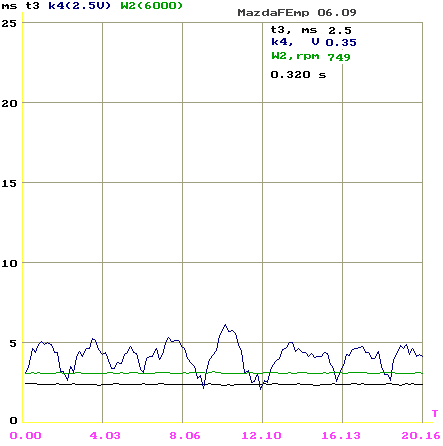This screenshot has width=443, height=446.
Task: Select the W2(6000) channel label
Action: (x=152, y=6)
